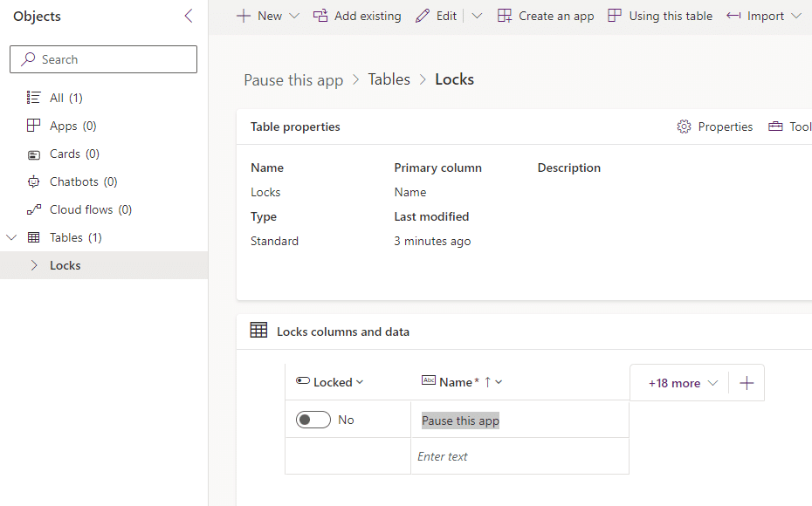Click the 'Locks' breadcrumb title
The image size is (812, 506).
click(455, 79)
